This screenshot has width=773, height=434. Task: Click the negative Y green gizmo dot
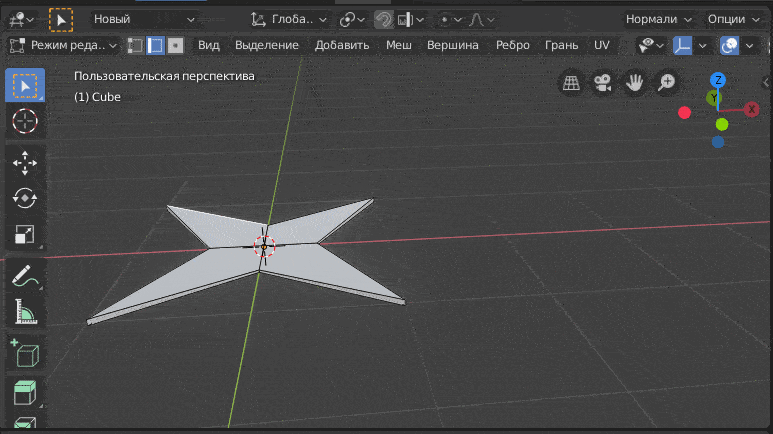pyautogui.click(x=722, y=124)
